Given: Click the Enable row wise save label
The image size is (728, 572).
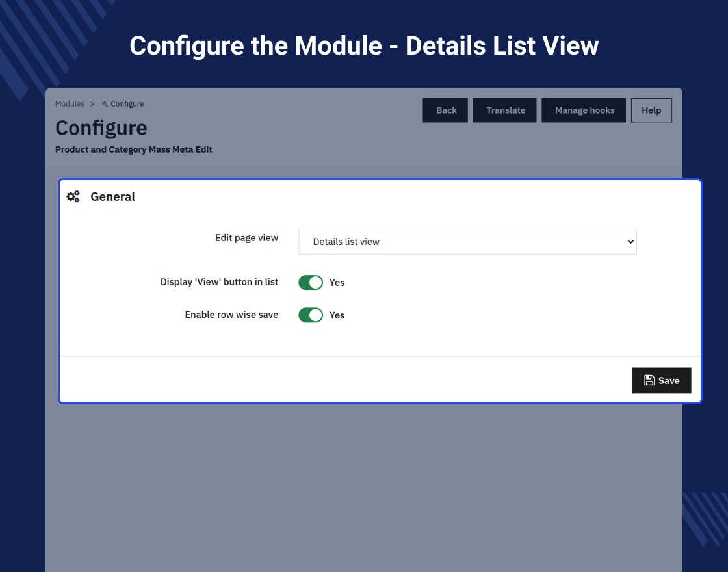Looking at the screenshot, I should [x=231, y=315].
